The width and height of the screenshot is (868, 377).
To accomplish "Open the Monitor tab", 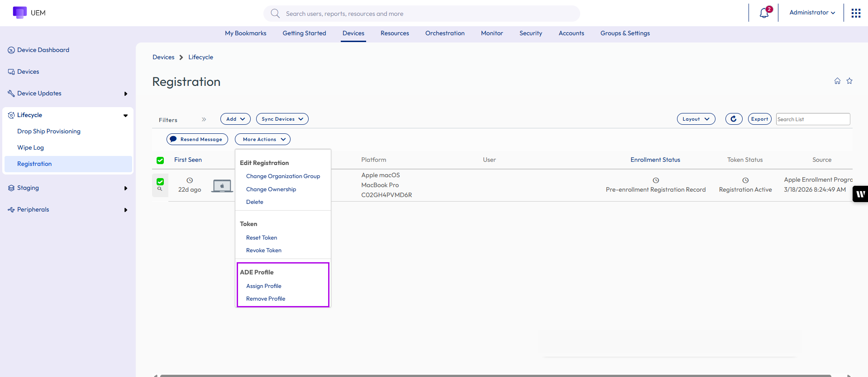I will click(492, 33).
